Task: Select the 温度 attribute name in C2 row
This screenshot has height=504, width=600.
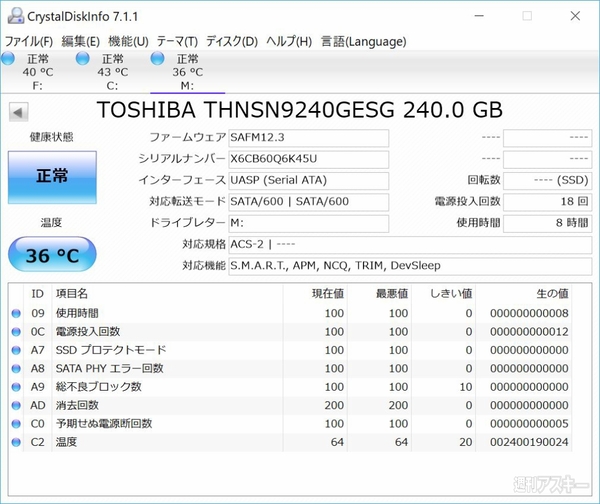Action: [66, 442]
